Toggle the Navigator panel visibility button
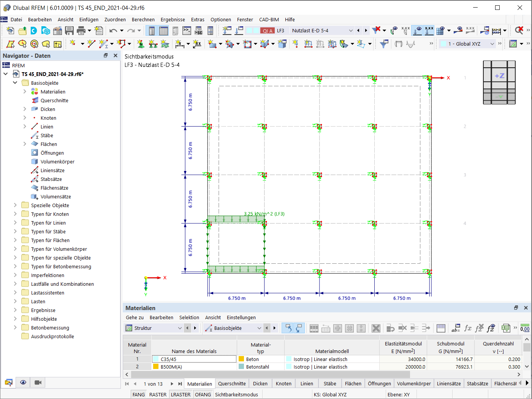The image size is (532, 399). (152, 31)
